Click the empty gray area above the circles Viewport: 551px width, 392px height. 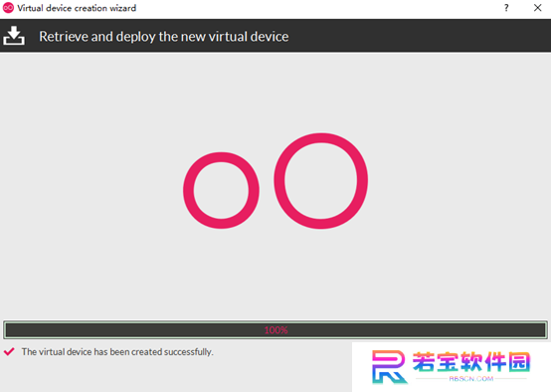click(x=275, y=92)
